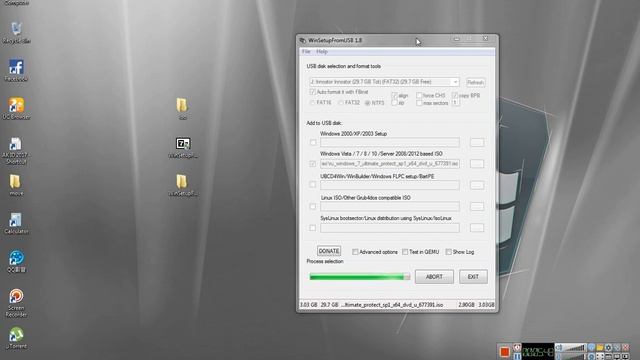Image resolution: width=640 pixels, height=360 pixels.
Task: Click the Linux ISO/Grub4dos path field
Action: (x=390, y=207)
